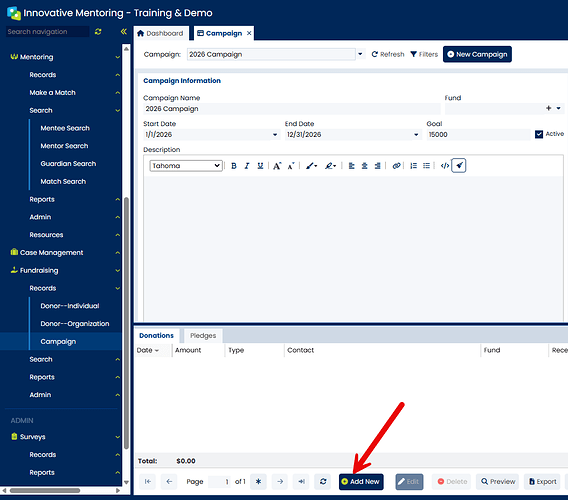Expand the Surveys section
Screen dimensions: 568x500
[117, 437]
